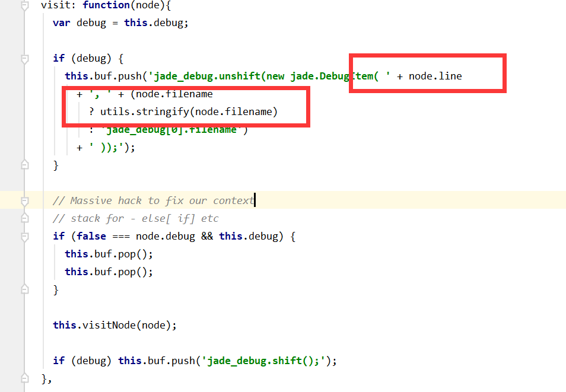The image size is (566, 392).
Task: Click the 'utils.stringify(node.filename)' expression
Action: [x=189, y=112]
